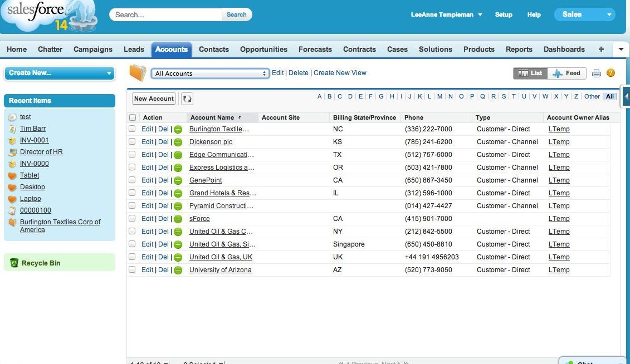Click the Create New View link

340,73
